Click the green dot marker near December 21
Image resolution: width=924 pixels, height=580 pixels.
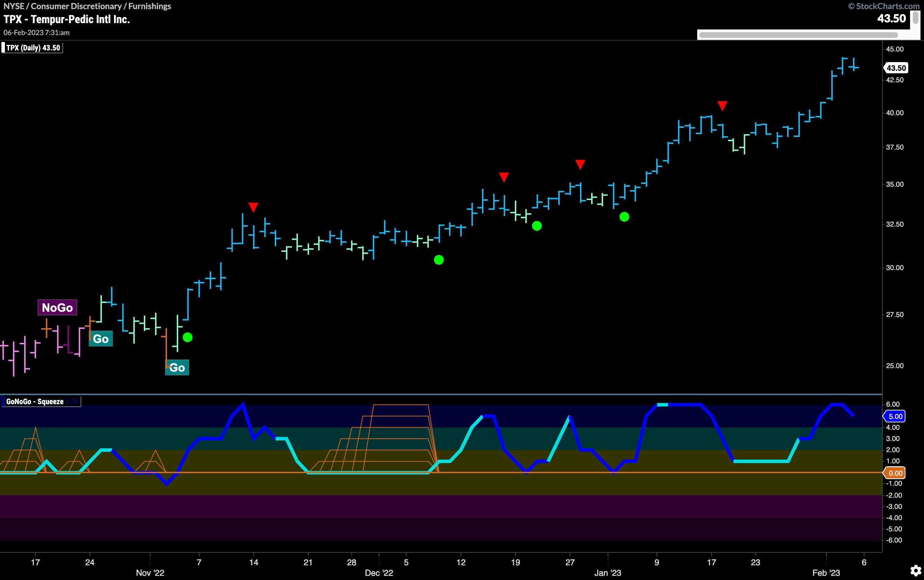pos(537,226)
